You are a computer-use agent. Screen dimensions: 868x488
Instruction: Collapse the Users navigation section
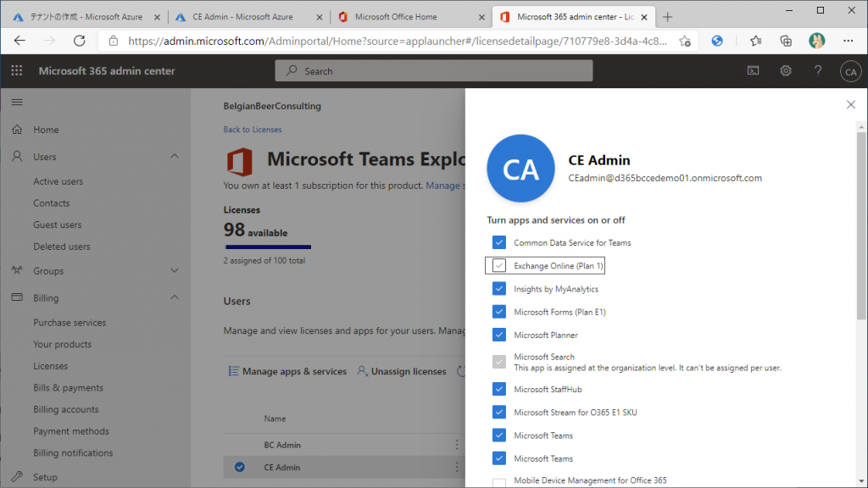click(x=175, y=157)
